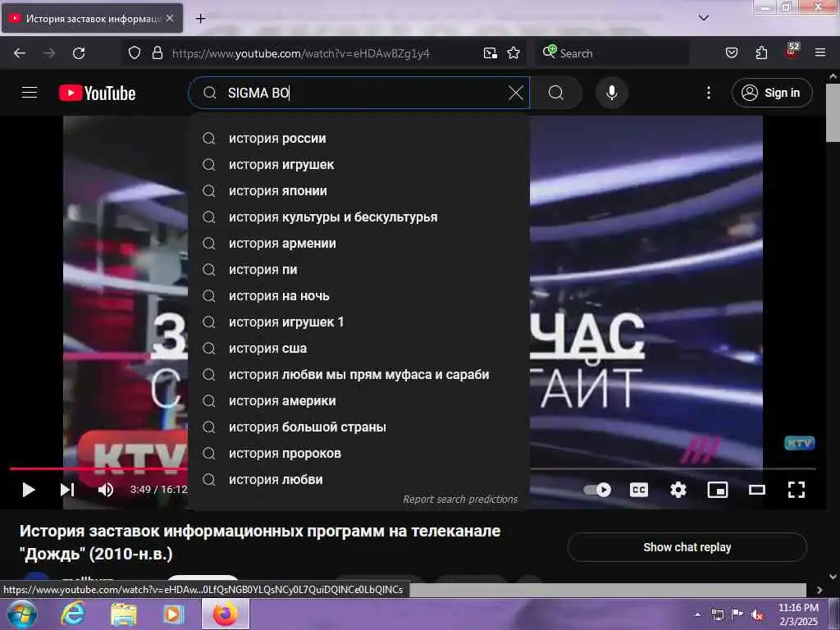840x630 pixels.
Task: Select suggestion история армении
Action: pyautogui.click(x=359, y=243)
